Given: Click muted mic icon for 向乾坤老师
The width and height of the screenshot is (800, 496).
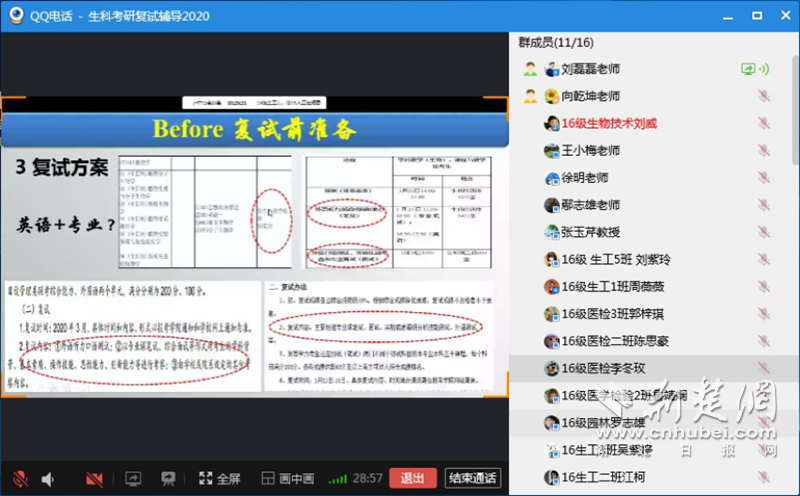Looking at the screenshot, I should pos(764,96).
